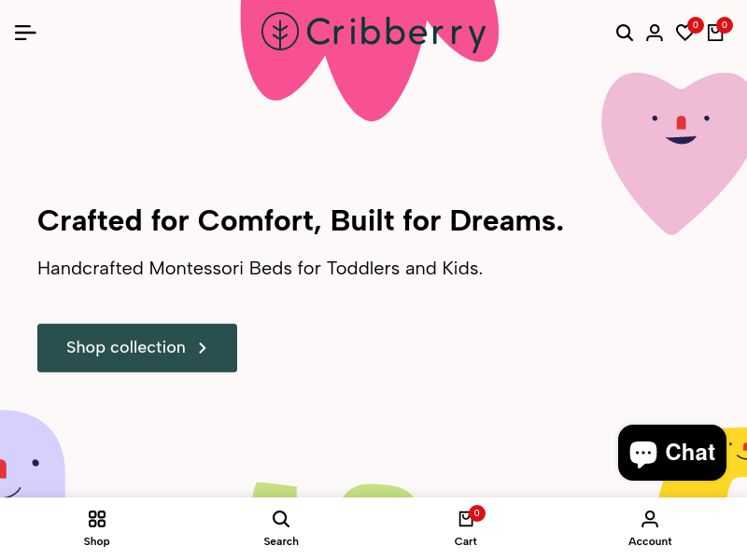Screen dimensions: 747x560
Task: Click the Cribberry brand name text
Action: point(396,33)
